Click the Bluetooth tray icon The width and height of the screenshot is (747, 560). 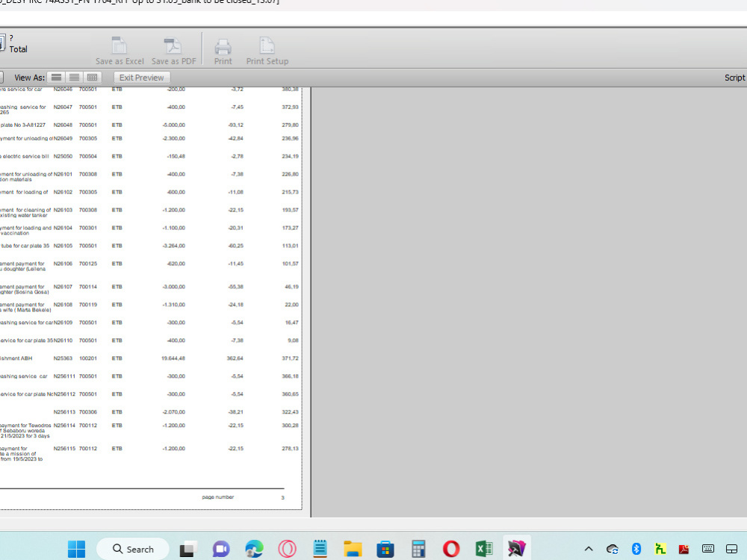click(636, 549)
